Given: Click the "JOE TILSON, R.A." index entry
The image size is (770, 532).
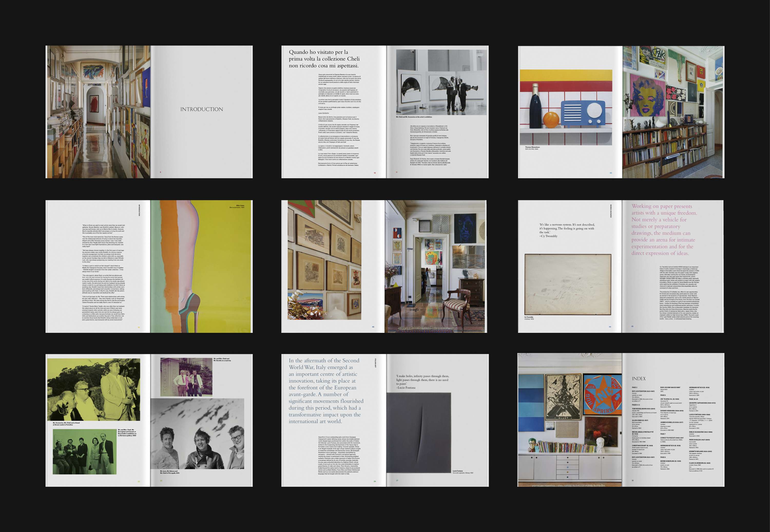Looking at the screenshot, I should point(670,399).
